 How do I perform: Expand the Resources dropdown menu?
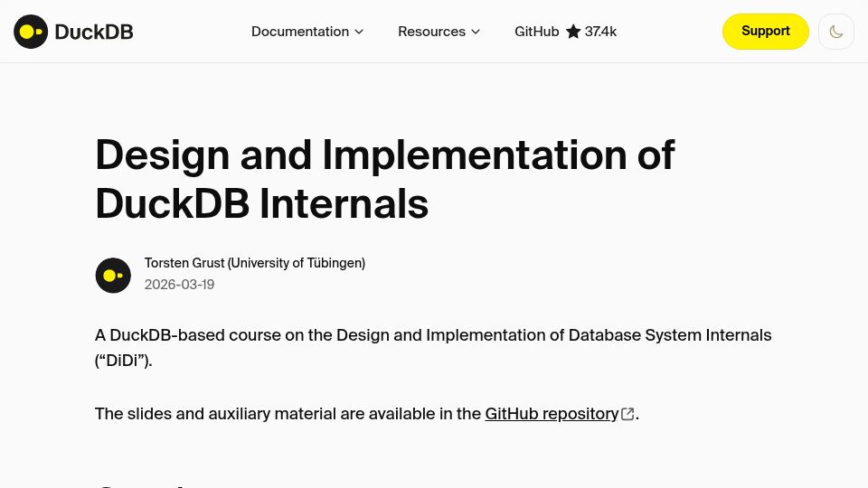[439, 32]
